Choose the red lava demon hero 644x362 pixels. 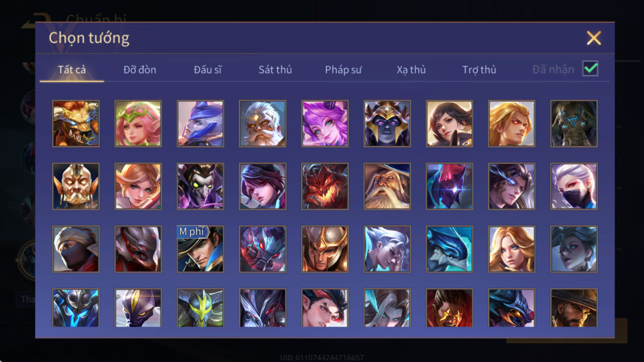325,186
